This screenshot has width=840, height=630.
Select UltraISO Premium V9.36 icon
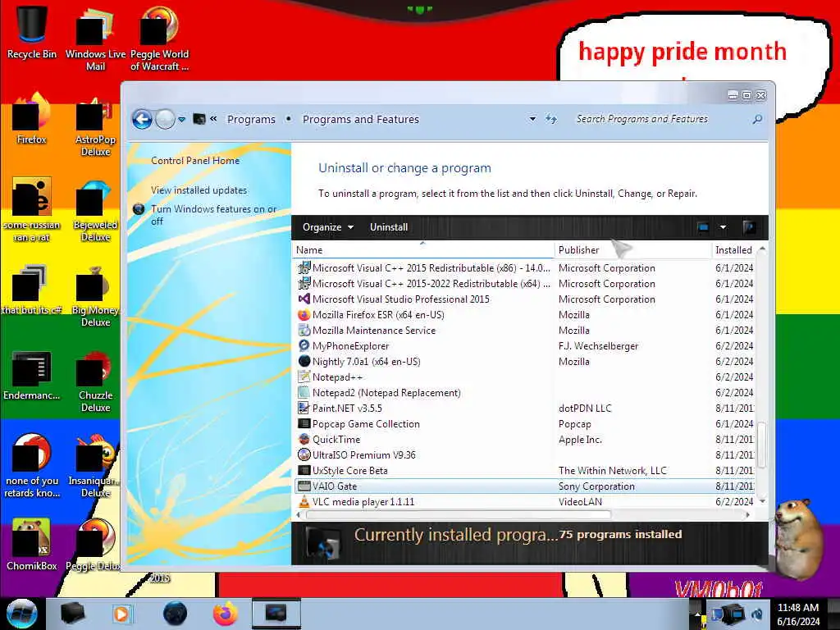coord(304,454)
